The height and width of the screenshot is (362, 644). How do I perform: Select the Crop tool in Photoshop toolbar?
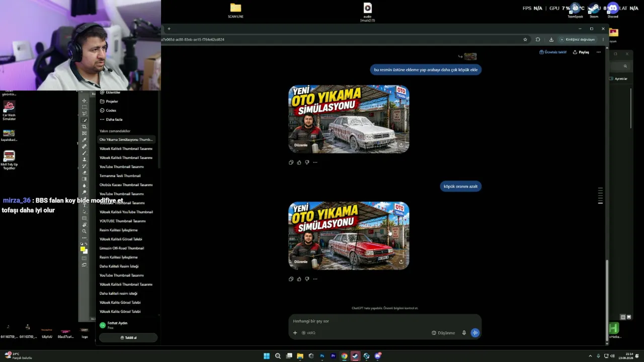point(84,127)
